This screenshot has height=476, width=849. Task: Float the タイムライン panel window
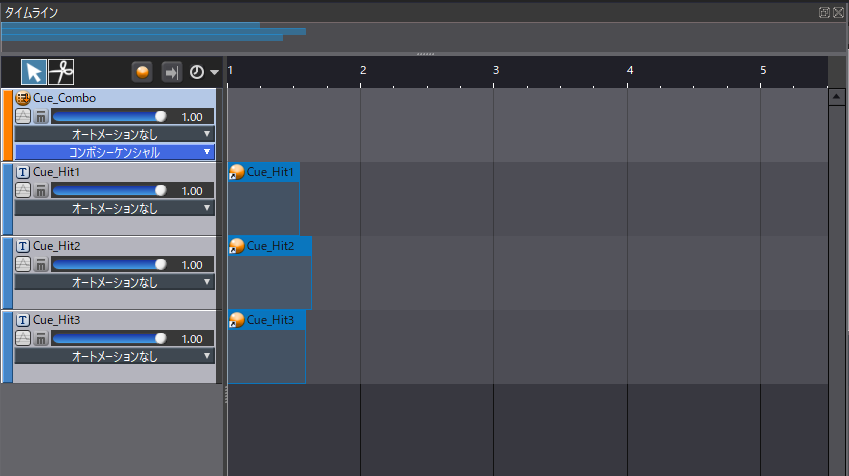(824, 12)
